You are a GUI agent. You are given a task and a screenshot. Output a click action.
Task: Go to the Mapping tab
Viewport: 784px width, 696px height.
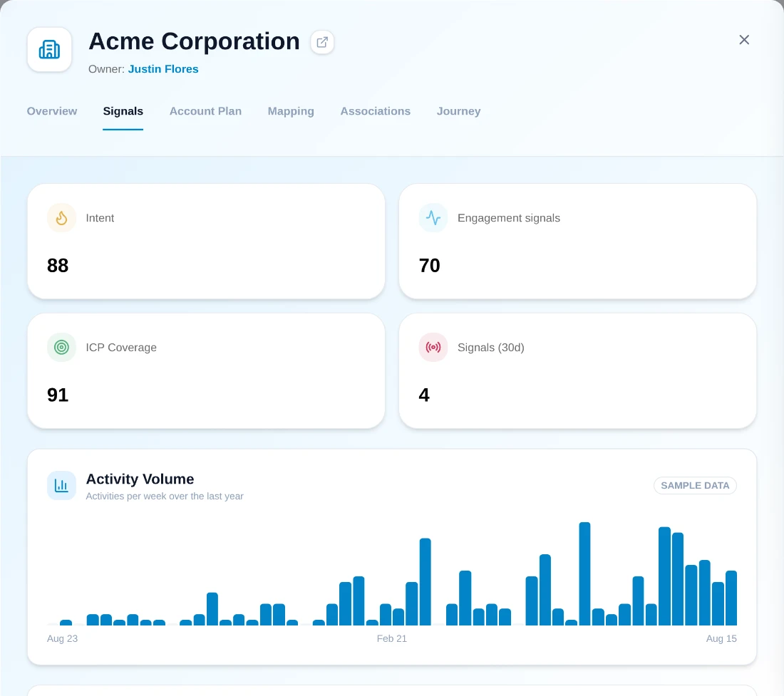tap(291, 111)
